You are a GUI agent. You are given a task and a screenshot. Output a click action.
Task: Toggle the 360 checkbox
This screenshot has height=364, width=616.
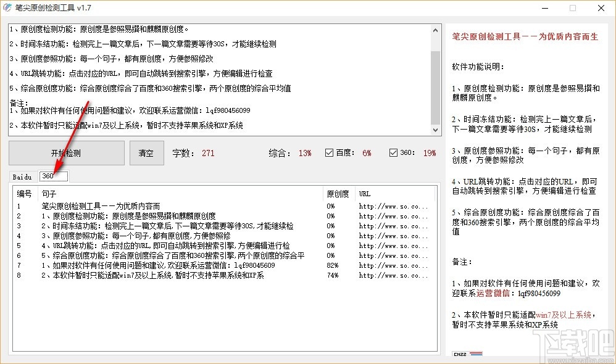393,153
